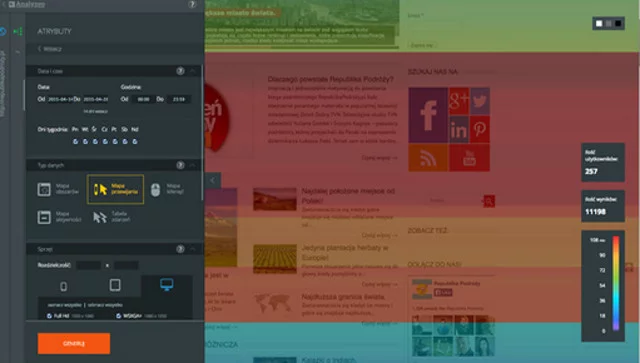This screenshot has width=640, height=363.
Task: Click the blue round icon at far-left edge
Action: (x=2, y=31)
